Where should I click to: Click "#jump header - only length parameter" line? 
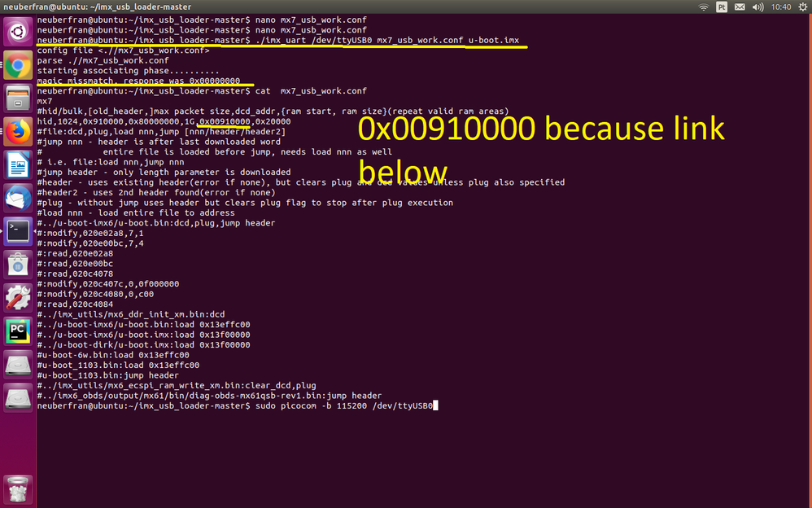[x=164, y=172]
